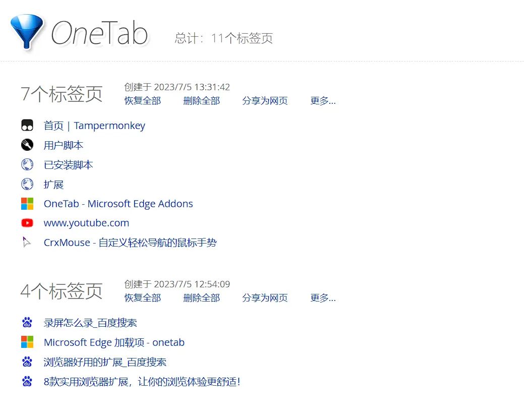
Task: Click Microsoft logo beside Edge 加载项 entry
Action: (27, 342)
